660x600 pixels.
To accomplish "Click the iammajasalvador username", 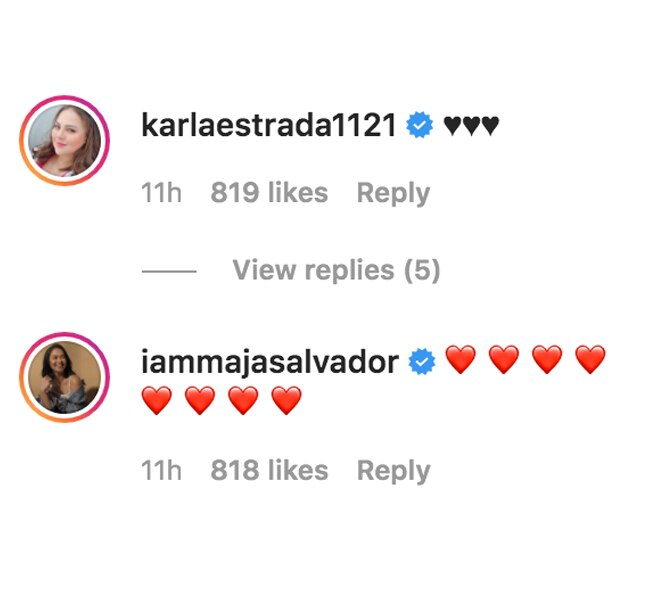I will click(270, 361).
